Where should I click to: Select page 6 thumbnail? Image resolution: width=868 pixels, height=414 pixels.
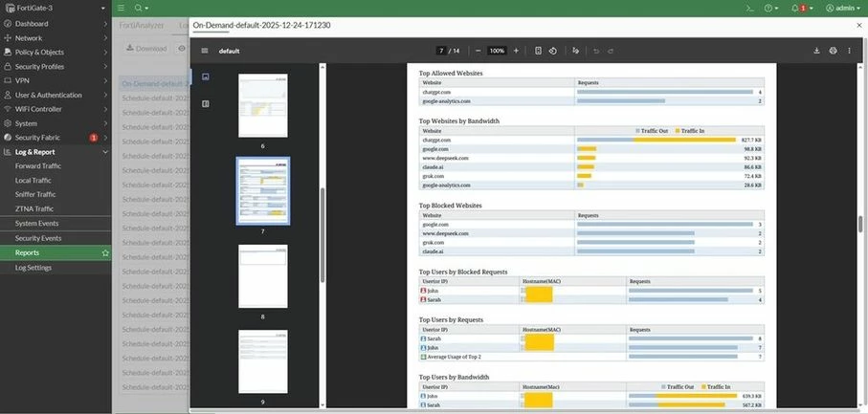(263, 105)
